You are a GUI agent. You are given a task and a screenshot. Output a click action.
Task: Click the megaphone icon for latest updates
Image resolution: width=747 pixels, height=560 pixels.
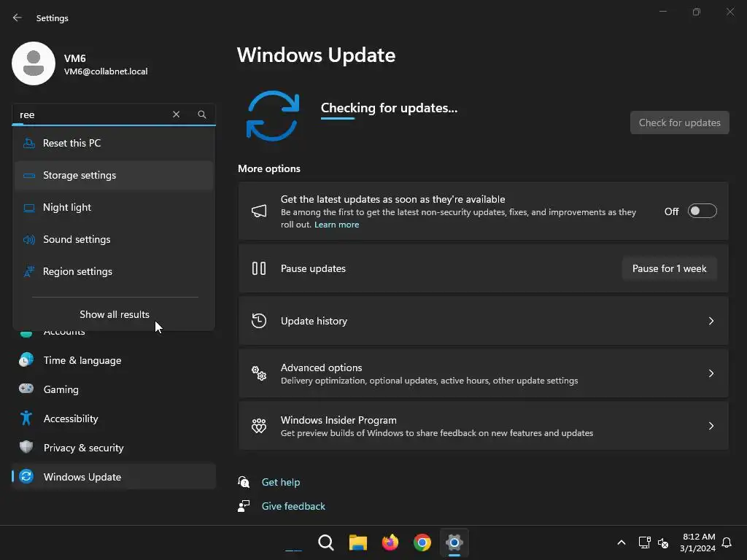pyautogui.click(x=259, y=211)
